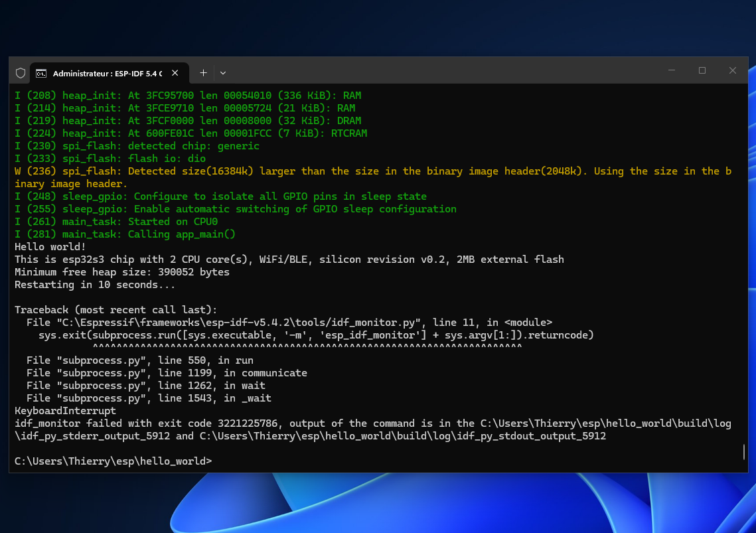The height and width of the screenshot is (533, 756).
Task: Click sleep_gpio 'Configure to isolate all GPIO' line
Action: click(x=220, y=196)
